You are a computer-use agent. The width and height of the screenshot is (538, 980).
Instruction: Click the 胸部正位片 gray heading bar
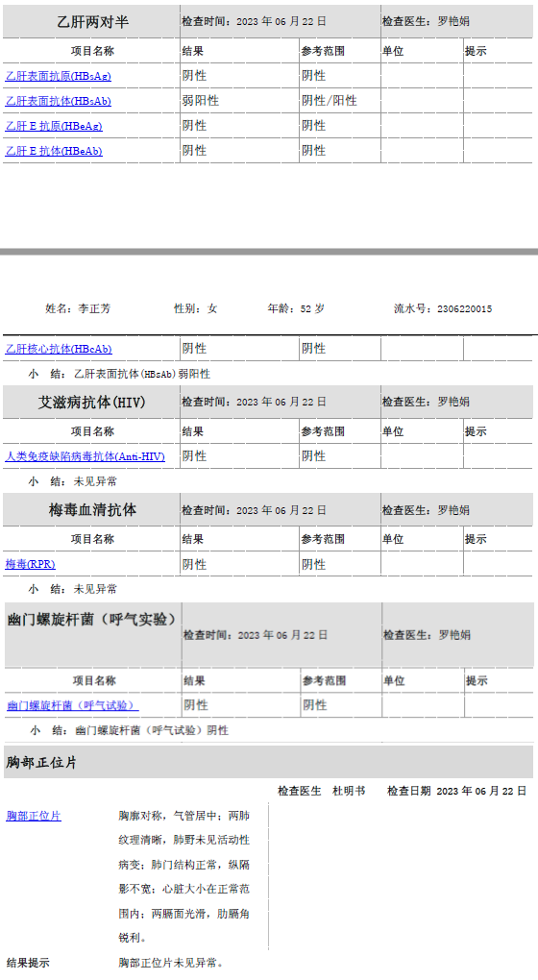pyautogui.click(x=269, y=763)
